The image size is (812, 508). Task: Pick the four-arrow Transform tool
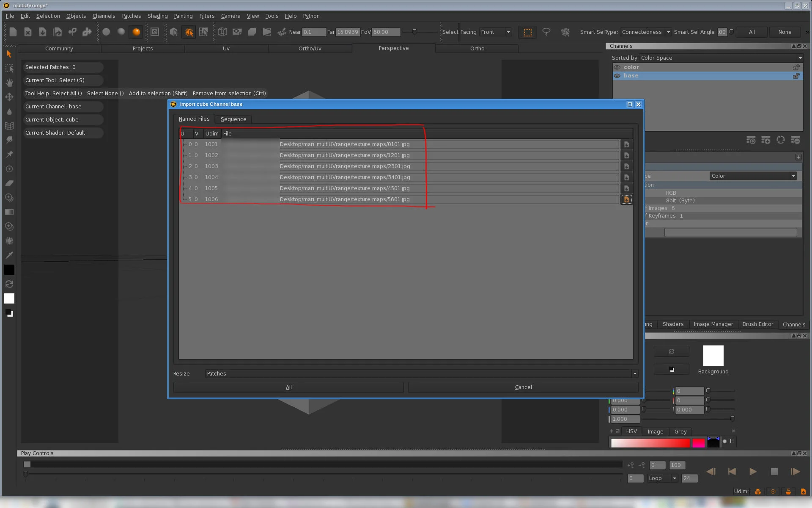tap(9, 97)
